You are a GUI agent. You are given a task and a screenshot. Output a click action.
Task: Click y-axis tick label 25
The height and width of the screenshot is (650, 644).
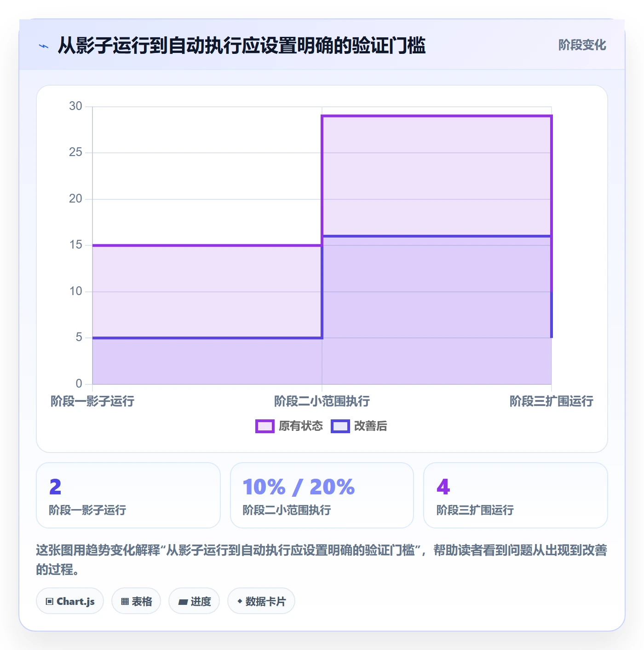click(x=75, y=152)
